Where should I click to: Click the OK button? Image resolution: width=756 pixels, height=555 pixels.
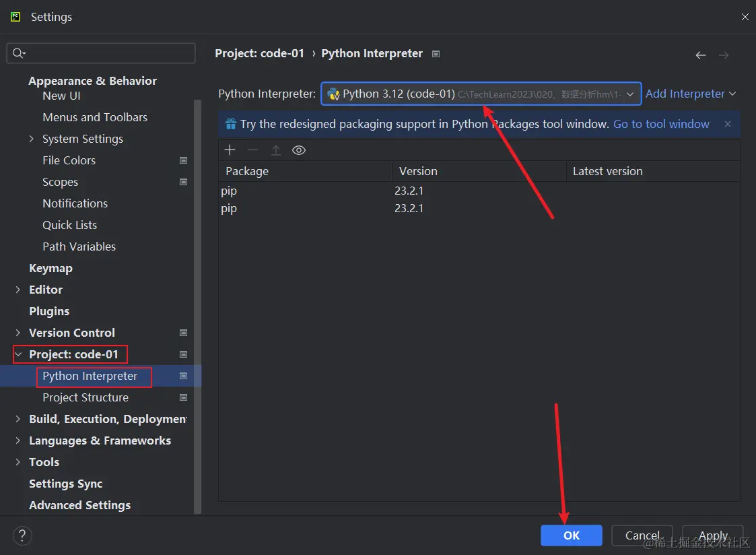[x=572, y=535]
